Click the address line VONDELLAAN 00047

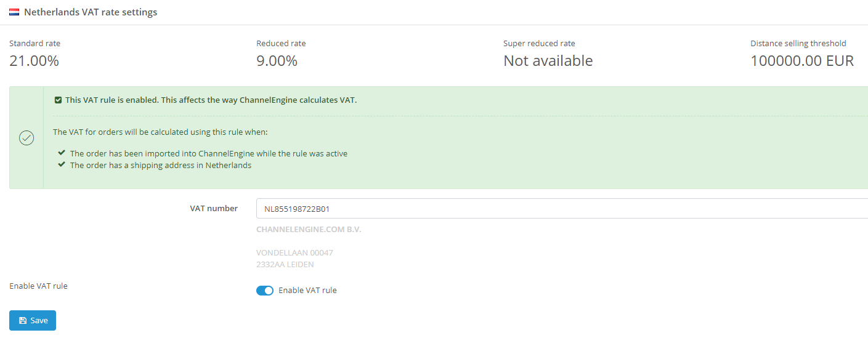click(295, 253)
